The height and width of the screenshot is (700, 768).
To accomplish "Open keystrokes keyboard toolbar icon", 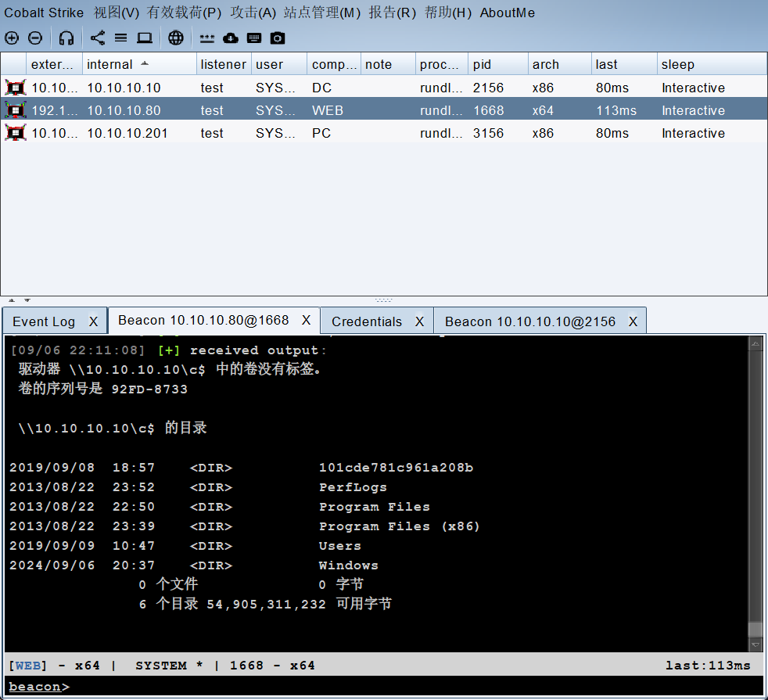I will (253, 38).
